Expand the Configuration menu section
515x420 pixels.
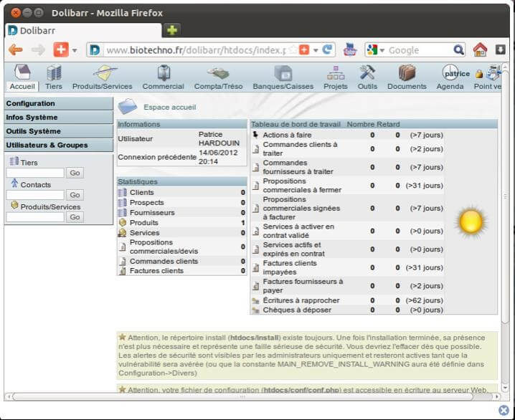pyautogui.click(x=57, y=104)
